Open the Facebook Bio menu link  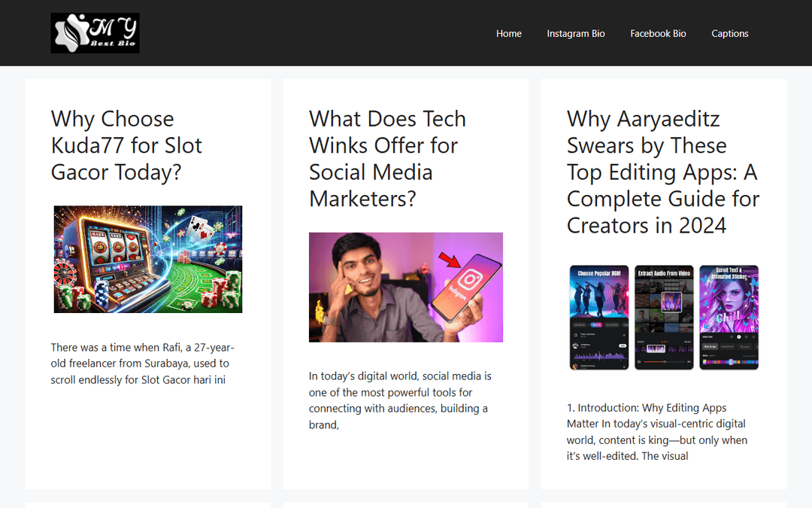(x=658, y=34)
